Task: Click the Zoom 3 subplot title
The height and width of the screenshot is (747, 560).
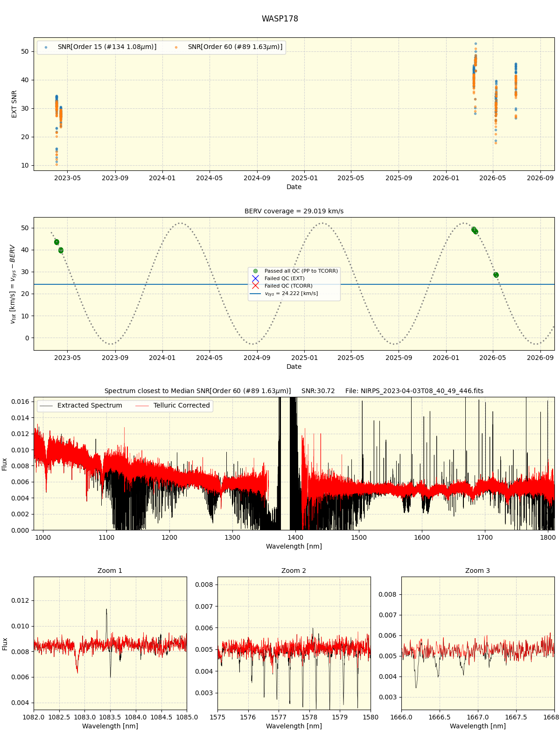Action: (x=478, y=571)
